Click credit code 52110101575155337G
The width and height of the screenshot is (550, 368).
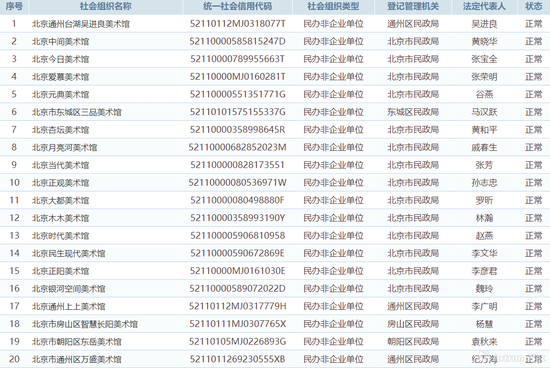237,112
